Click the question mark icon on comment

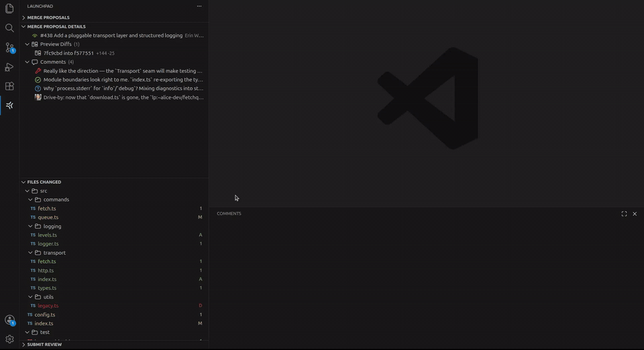pos(38,89)
